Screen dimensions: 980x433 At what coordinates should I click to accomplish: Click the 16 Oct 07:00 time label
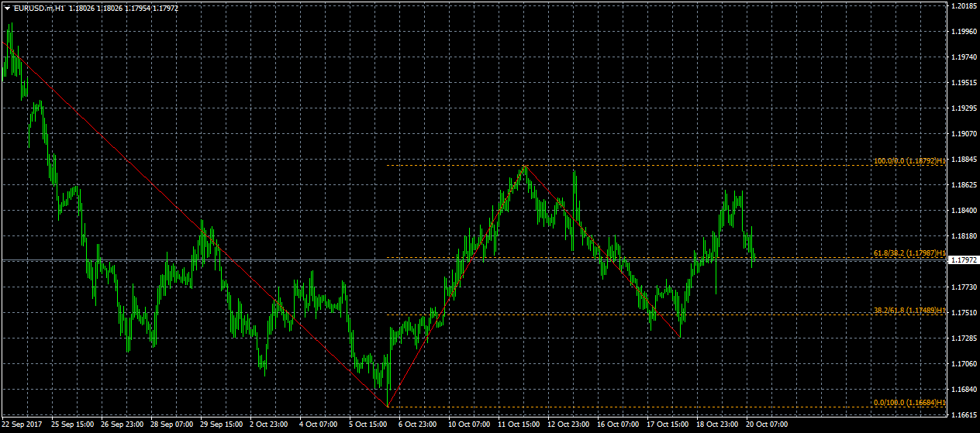619,424
